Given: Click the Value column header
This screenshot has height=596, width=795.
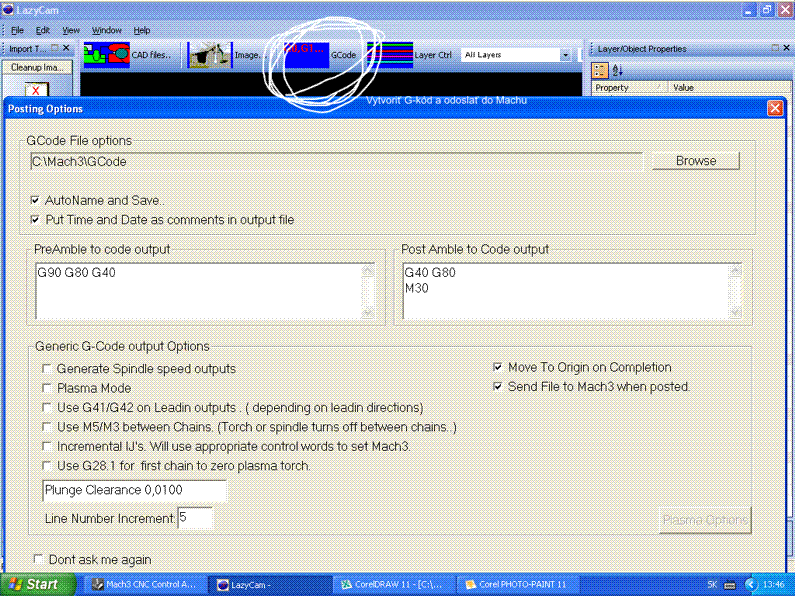Looking at the screenshot, I should tap(729, 88).
